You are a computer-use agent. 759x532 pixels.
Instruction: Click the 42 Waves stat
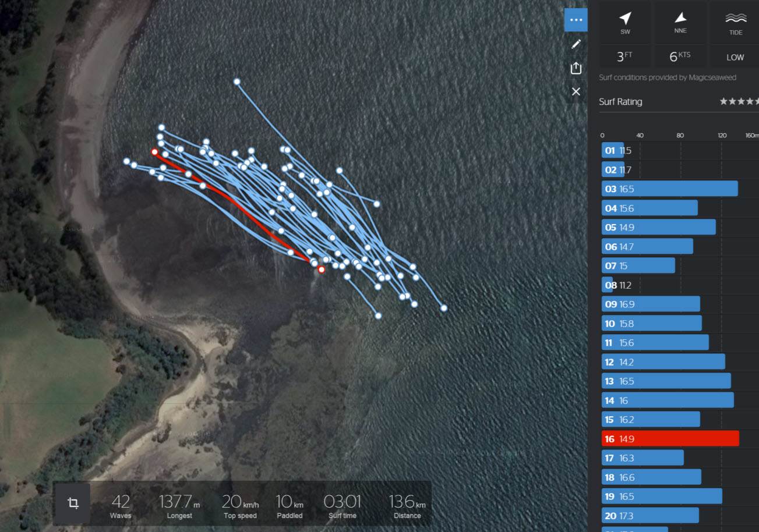tap(121, 505)
